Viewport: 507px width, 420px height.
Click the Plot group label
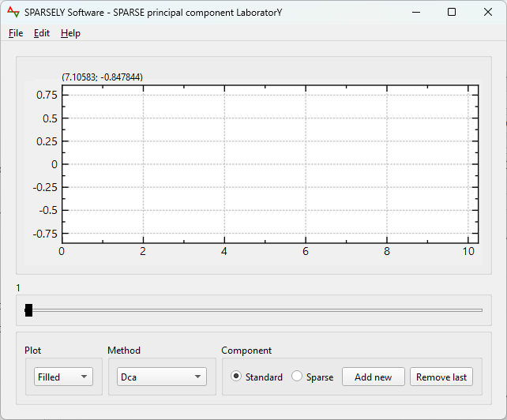(33, 351)
